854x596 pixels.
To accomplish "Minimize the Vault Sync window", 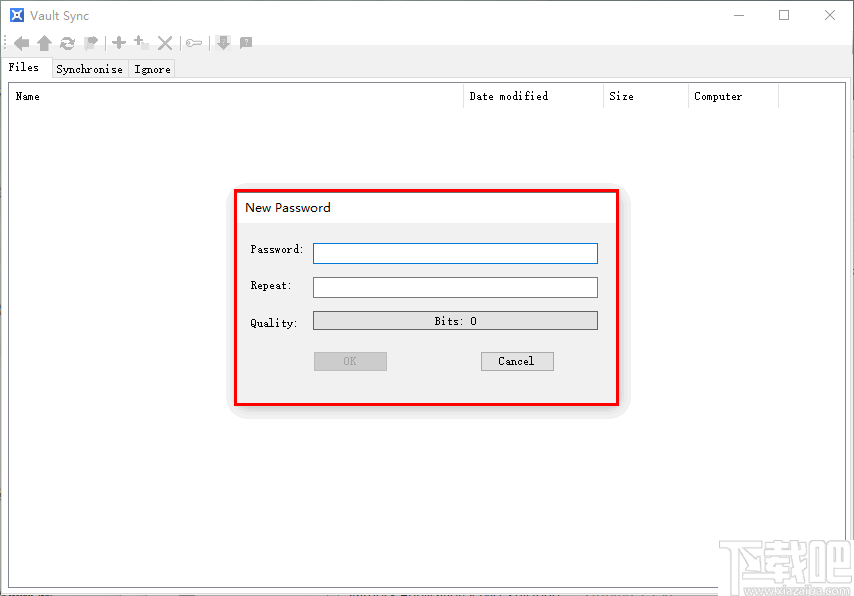I will click(739, 15).
